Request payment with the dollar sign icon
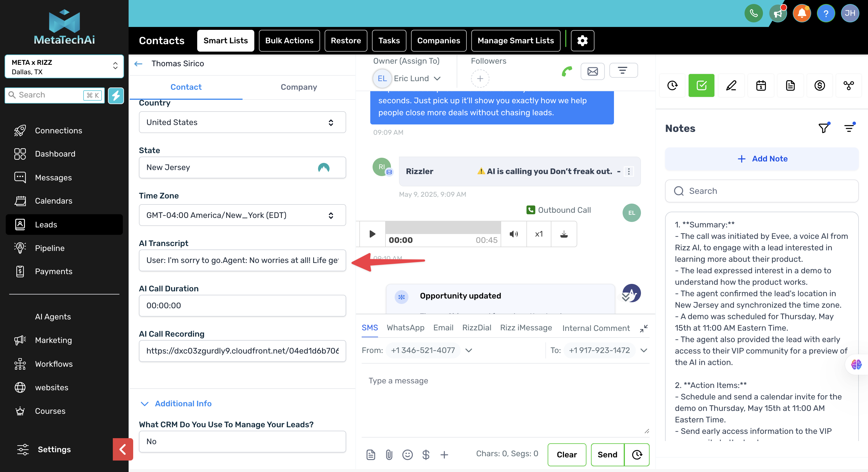The width and height of the screenshot is (868, 472). tap(426, 455)
